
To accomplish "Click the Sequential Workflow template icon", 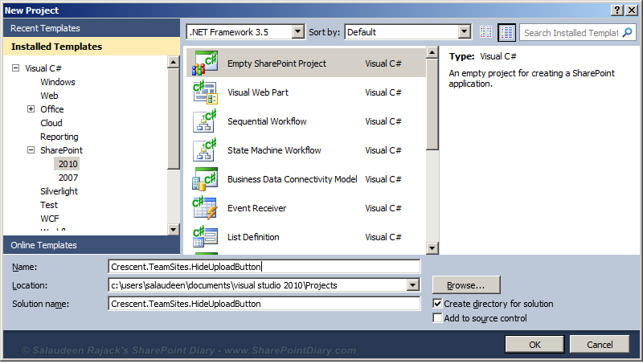I will [205, 121].
